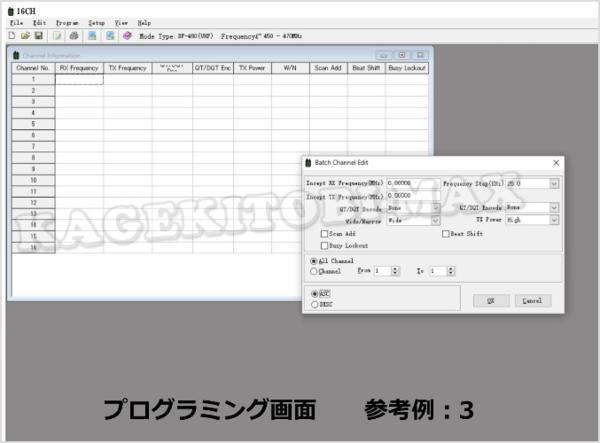Expand the TX Power dropdown showing High
Image resolution: width=600 pixels, height=443 pixels.
554,220
